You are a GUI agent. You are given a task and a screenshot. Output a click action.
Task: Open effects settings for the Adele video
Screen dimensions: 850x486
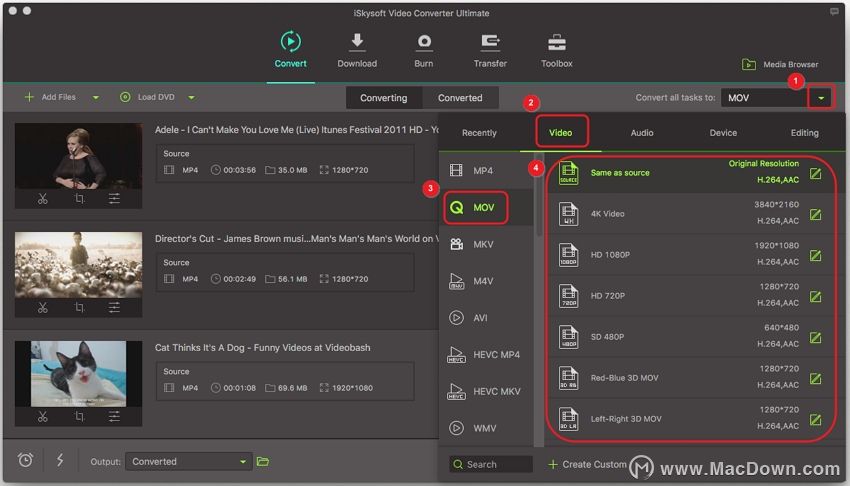click(x=114, y=199)
